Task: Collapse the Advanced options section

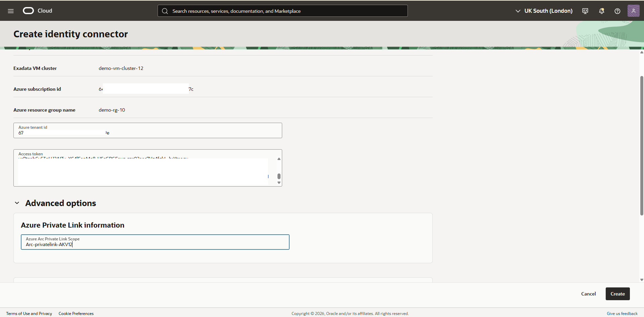Action: tap(17, 203)
